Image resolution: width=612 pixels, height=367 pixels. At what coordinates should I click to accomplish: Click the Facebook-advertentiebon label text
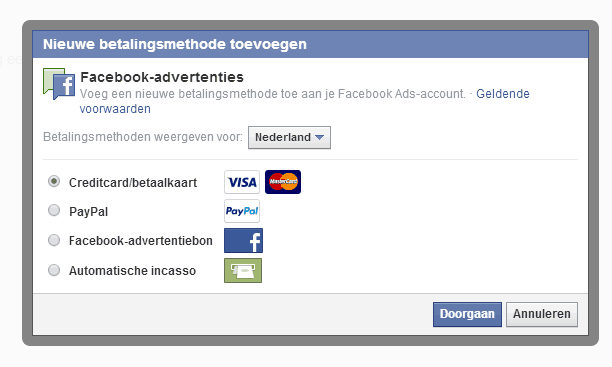[141, 241]
